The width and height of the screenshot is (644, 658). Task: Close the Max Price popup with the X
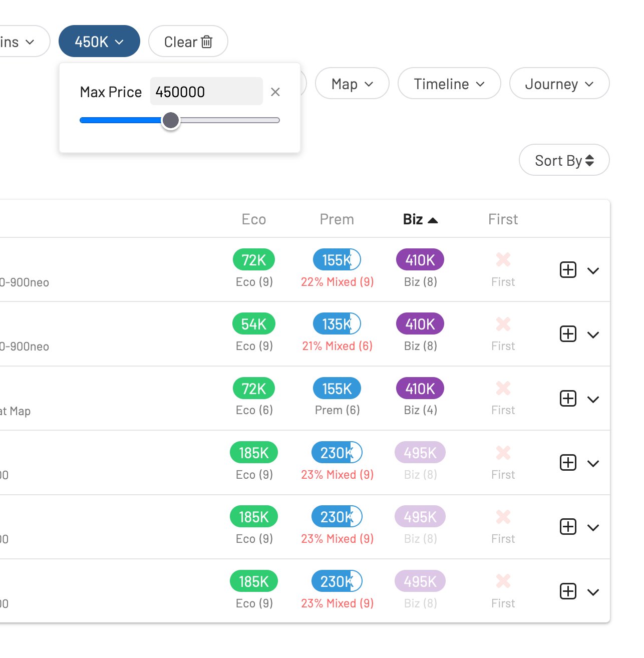[x=275, y=92]
